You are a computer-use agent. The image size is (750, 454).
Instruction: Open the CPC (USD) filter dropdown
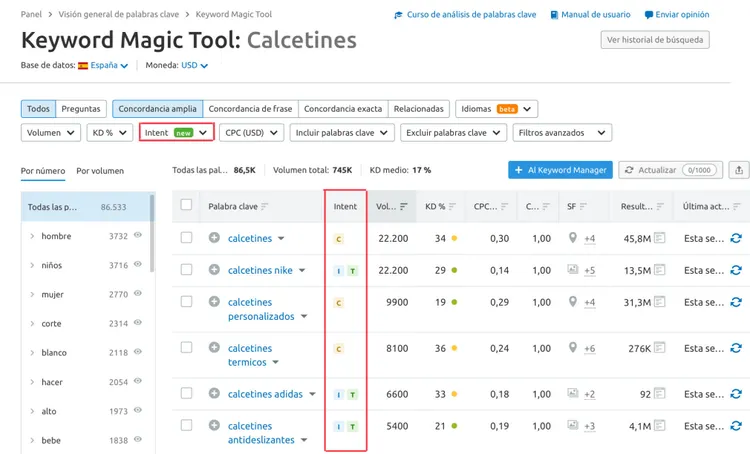tap(252, 133)
